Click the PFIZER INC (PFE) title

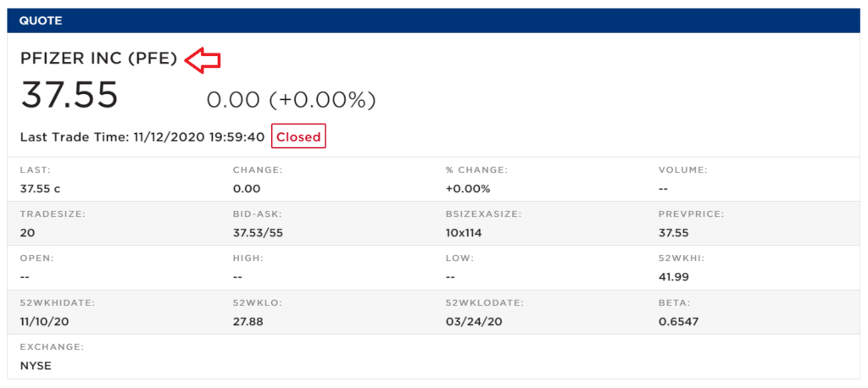point(98,59)
